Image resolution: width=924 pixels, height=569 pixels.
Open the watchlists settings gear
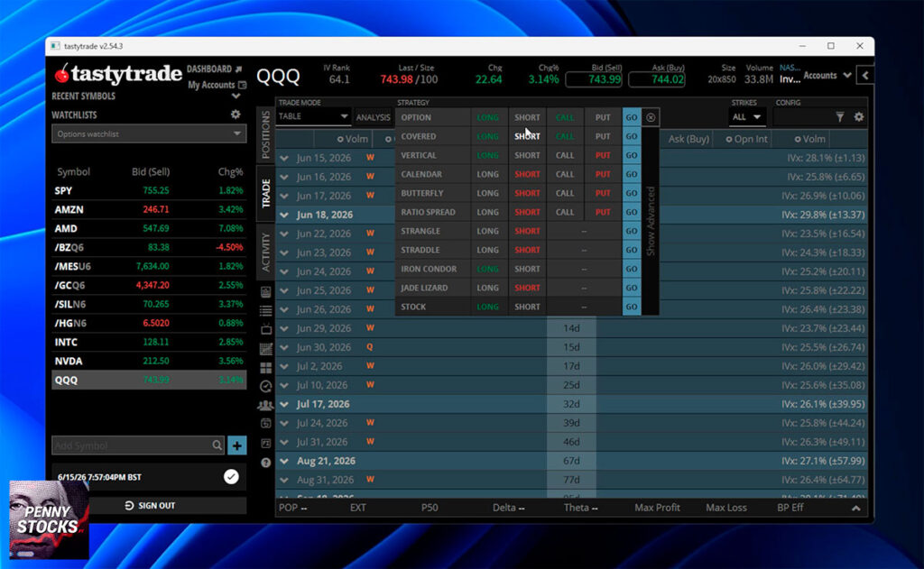236,115
